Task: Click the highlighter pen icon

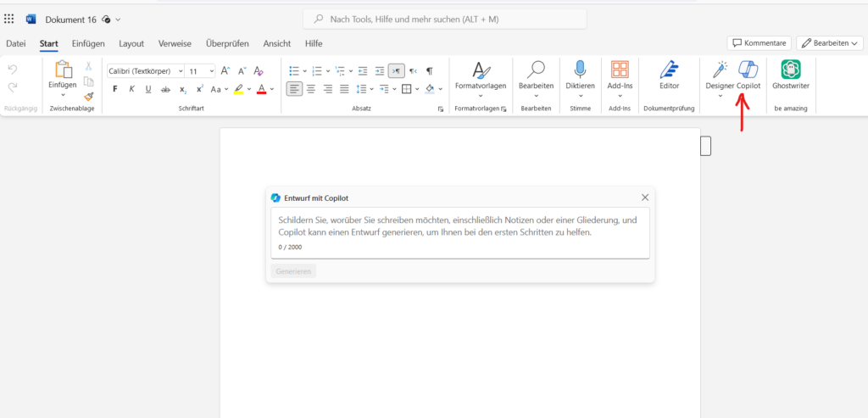Action: tap(238, 88)
